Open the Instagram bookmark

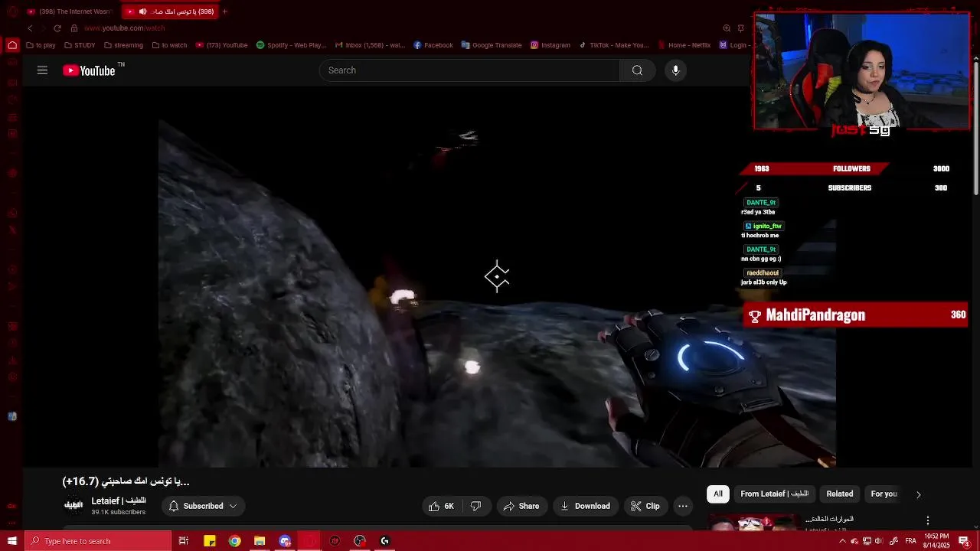point(550,45)
